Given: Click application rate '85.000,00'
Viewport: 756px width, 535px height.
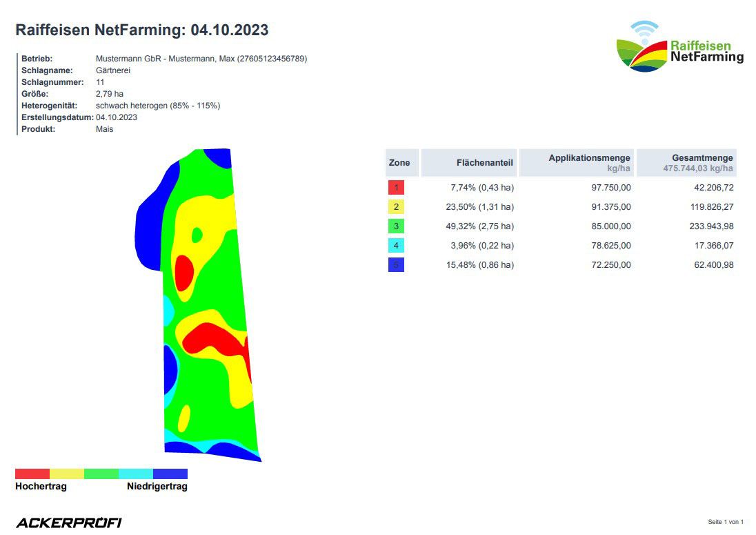Looking at the screenshot, I should point(611,226).
